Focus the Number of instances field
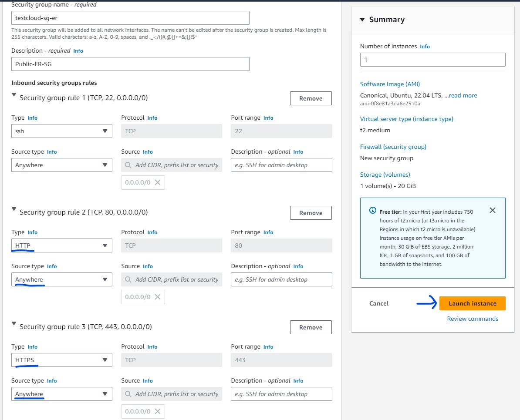Image resolution: width=520 pixels, height=420 pixels. click(x=432, y=60)
